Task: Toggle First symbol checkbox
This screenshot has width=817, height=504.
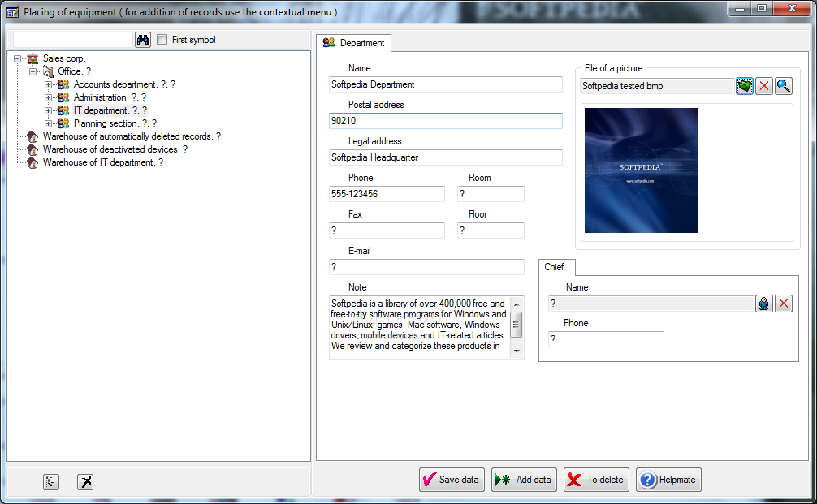Action: pyautogui.click(x=162, y=40)
